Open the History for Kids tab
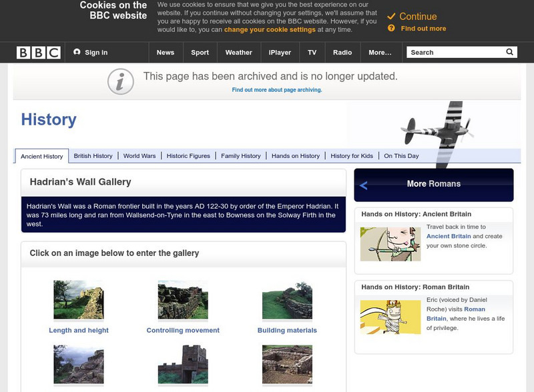This screenshot has height=392, width=534. coord(352,156)
